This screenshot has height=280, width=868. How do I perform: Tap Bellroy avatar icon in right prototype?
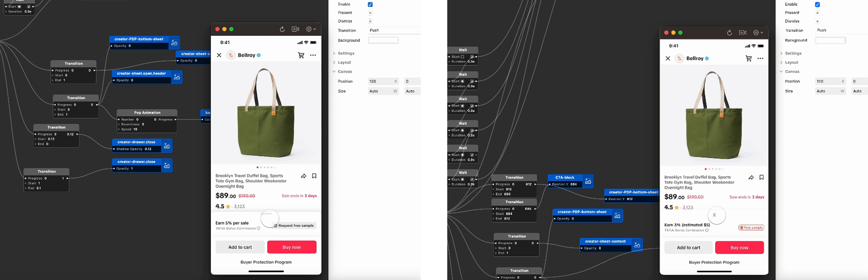pos(680,59)
